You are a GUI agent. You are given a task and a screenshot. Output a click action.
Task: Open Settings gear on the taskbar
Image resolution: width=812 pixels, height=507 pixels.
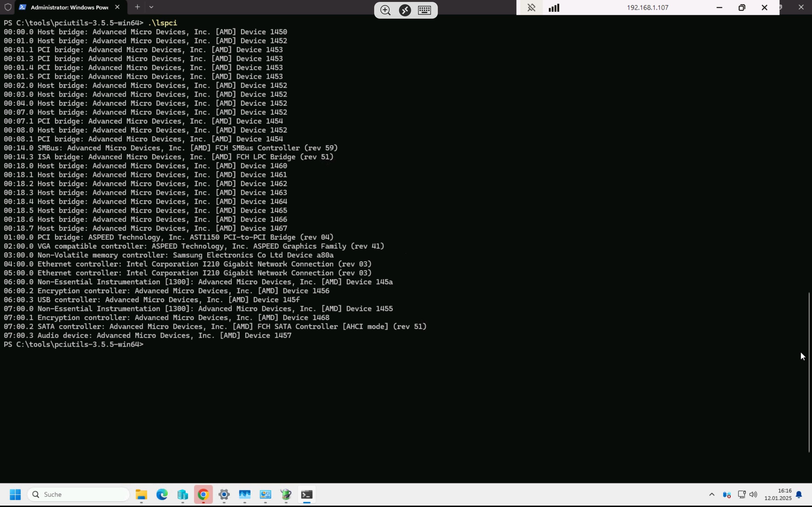click(224, 494)
